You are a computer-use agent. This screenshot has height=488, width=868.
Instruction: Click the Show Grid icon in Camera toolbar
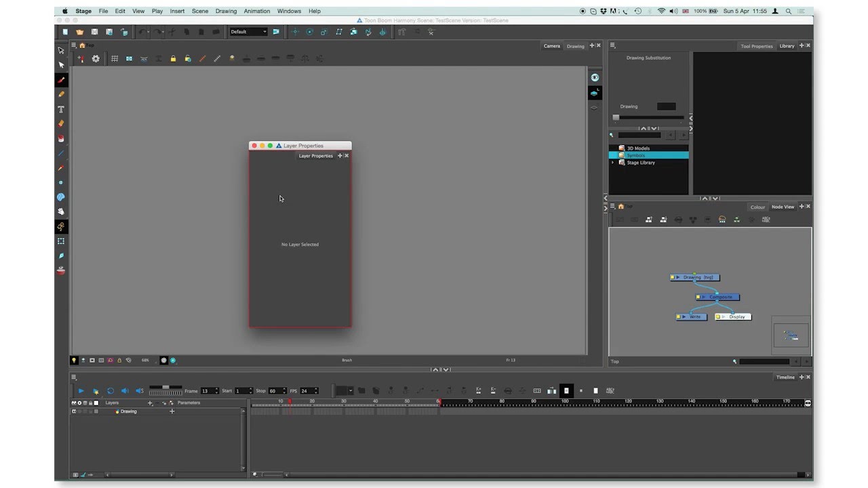[x=115, y=59]
